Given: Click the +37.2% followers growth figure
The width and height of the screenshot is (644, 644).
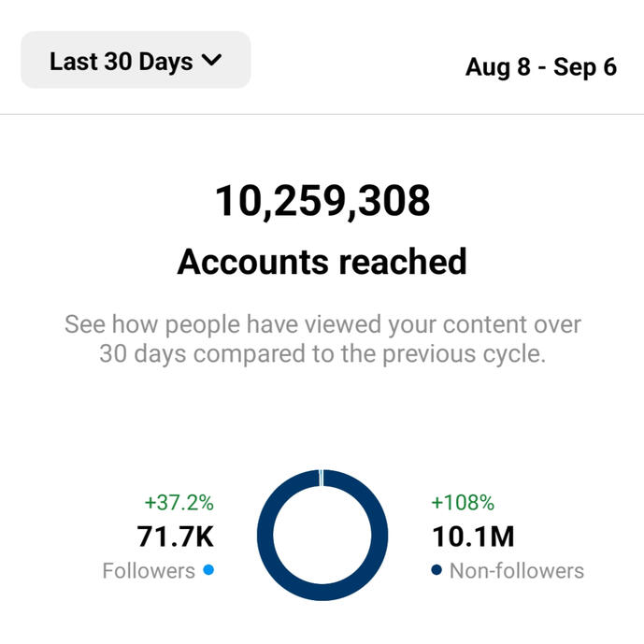Looking at the screenshot, I should tap(179, 503).
